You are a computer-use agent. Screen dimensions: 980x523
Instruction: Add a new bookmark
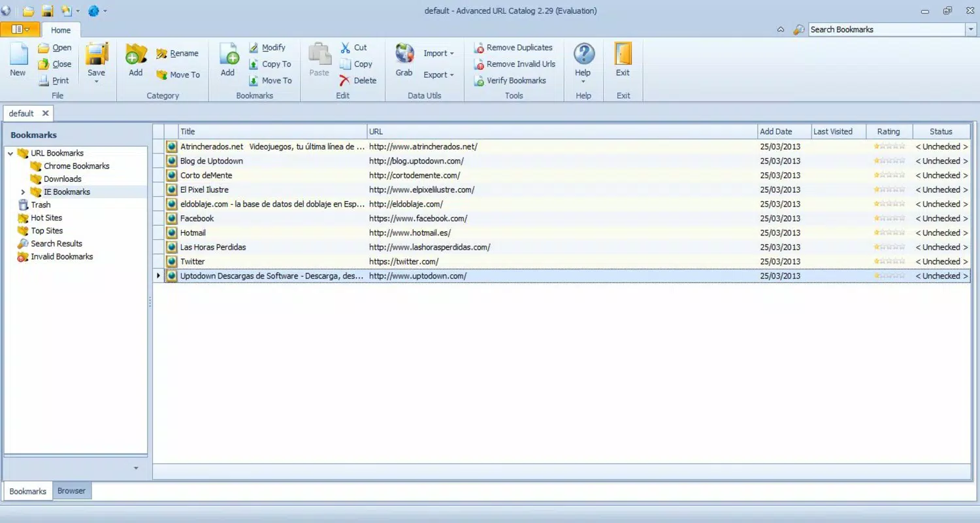tap(227, 60)
